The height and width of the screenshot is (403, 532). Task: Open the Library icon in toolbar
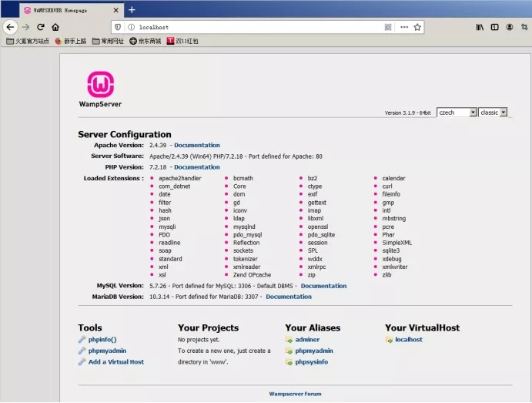pos(480,27)
